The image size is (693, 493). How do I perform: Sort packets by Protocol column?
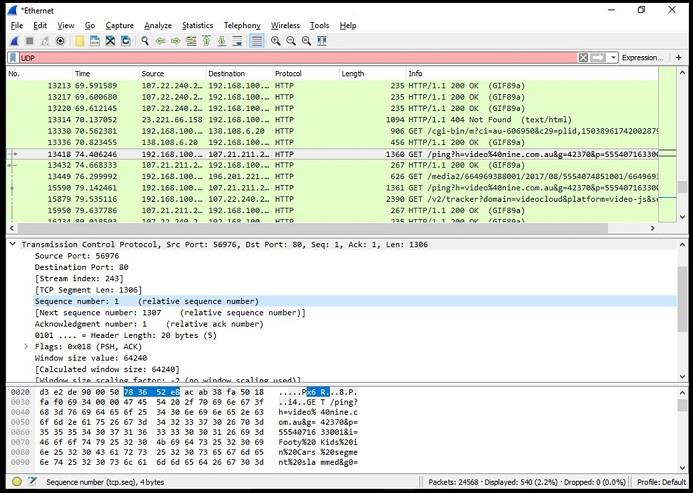coord(305,74)
